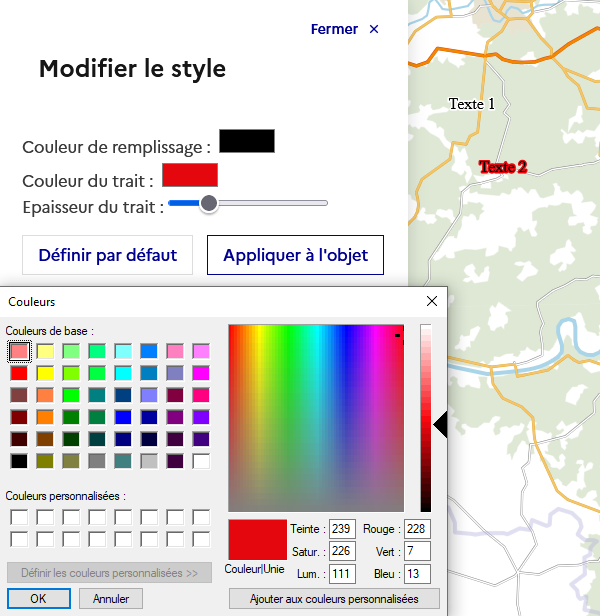Click the OK button
Viewport: 600px width, 616px height.
pos(39,598)
